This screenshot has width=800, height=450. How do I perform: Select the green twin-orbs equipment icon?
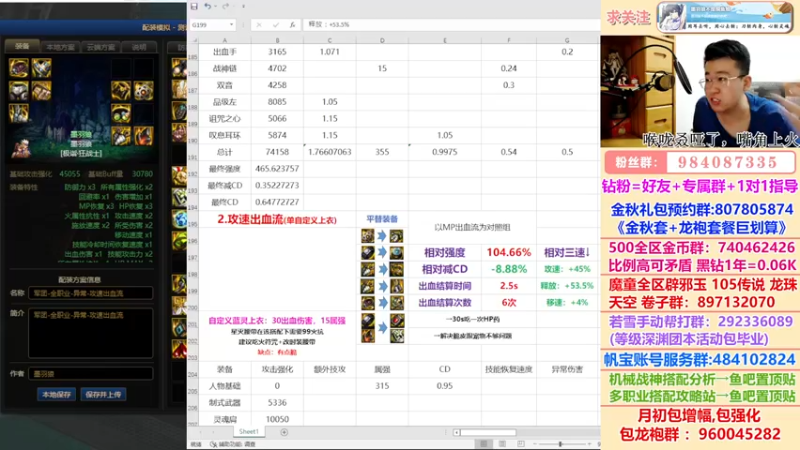(121, 113)
